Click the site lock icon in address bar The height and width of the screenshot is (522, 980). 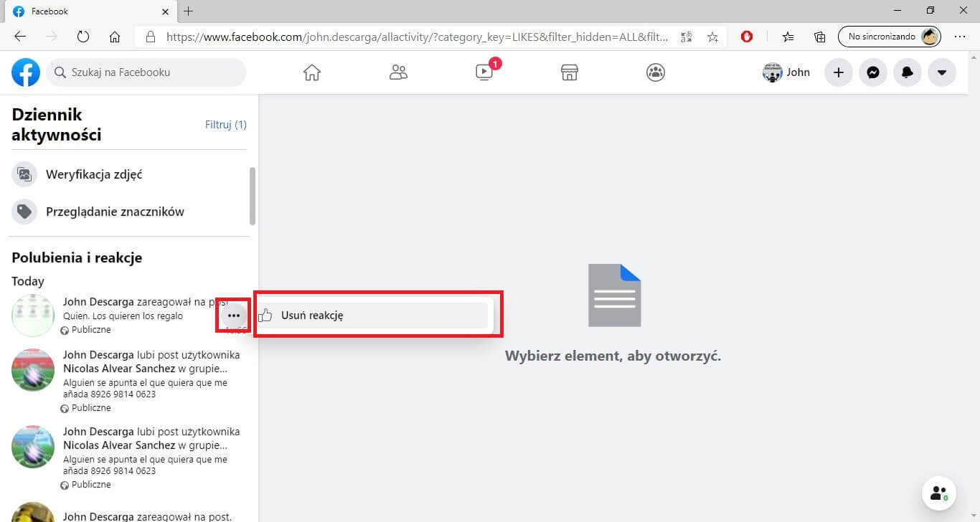click(x=151, y=37)
